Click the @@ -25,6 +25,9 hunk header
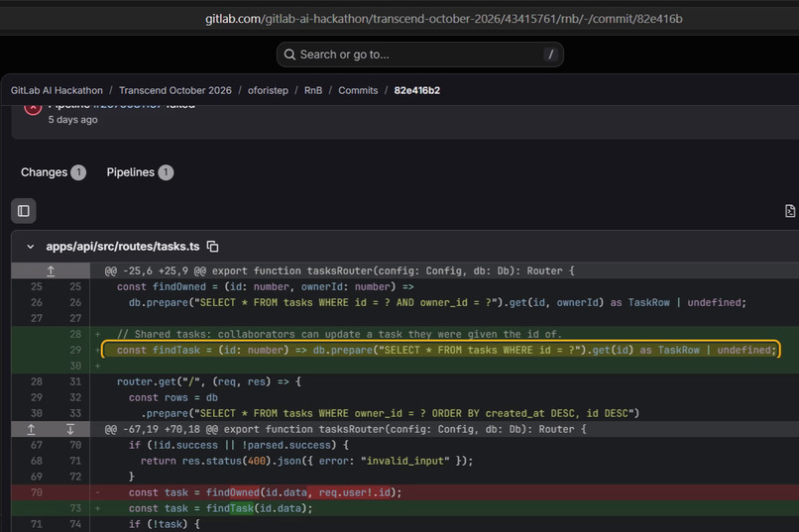Image resolution: width=799 pixels, height=532 pixels. pyautogui.click(x=339, y=270)
